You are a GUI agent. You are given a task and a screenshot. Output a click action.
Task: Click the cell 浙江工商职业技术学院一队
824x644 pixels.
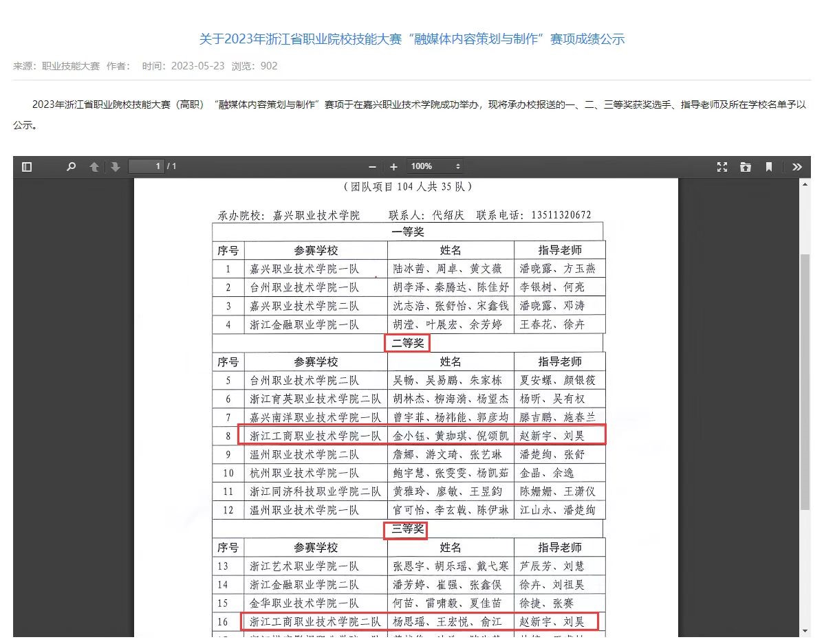tap(315, 436)
